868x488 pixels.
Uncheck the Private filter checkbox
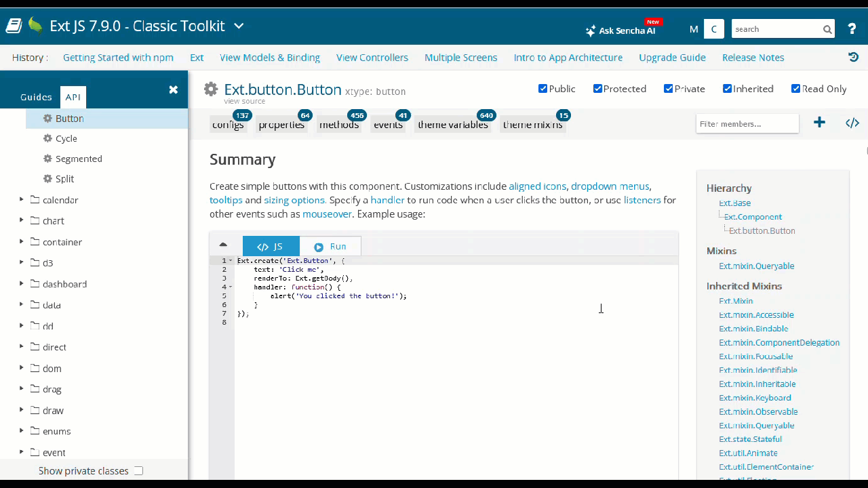[669, 89]
